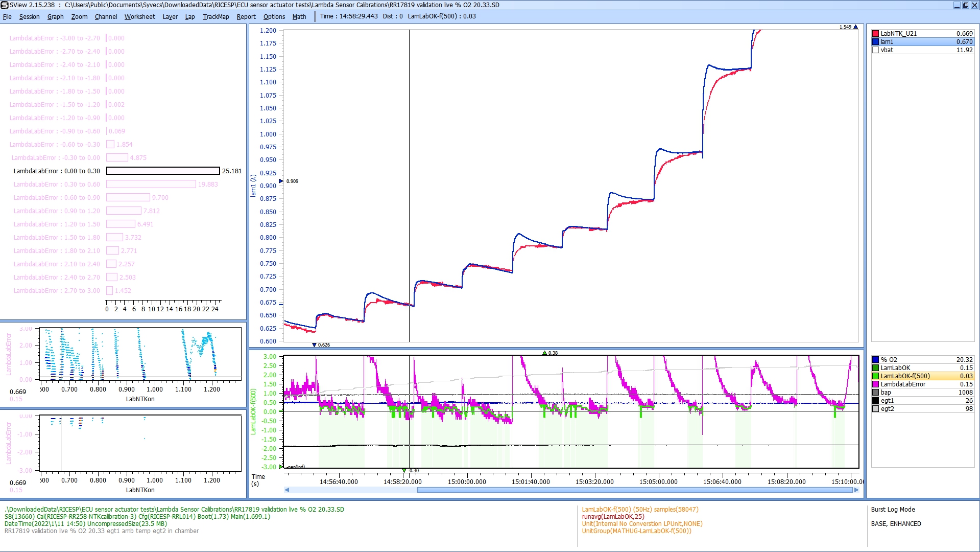Open the Worksheet menu

tap(139, 16)
